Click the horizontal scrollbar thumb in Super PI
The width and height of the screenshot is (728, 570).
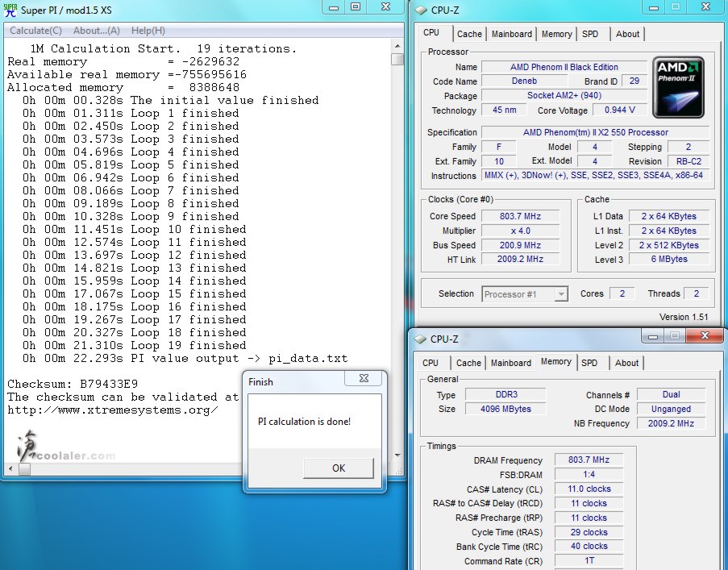click(24, 468)
